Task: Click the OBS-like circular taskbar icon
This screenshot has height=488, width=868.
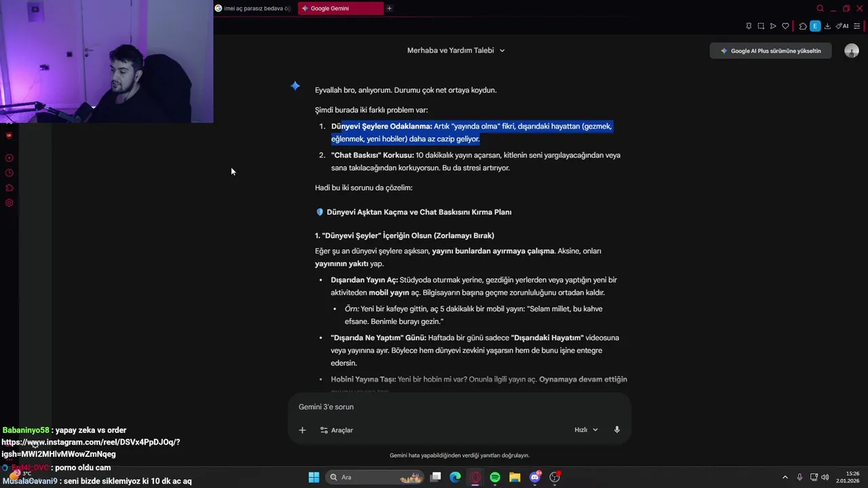Action: (x=555, y=477)
